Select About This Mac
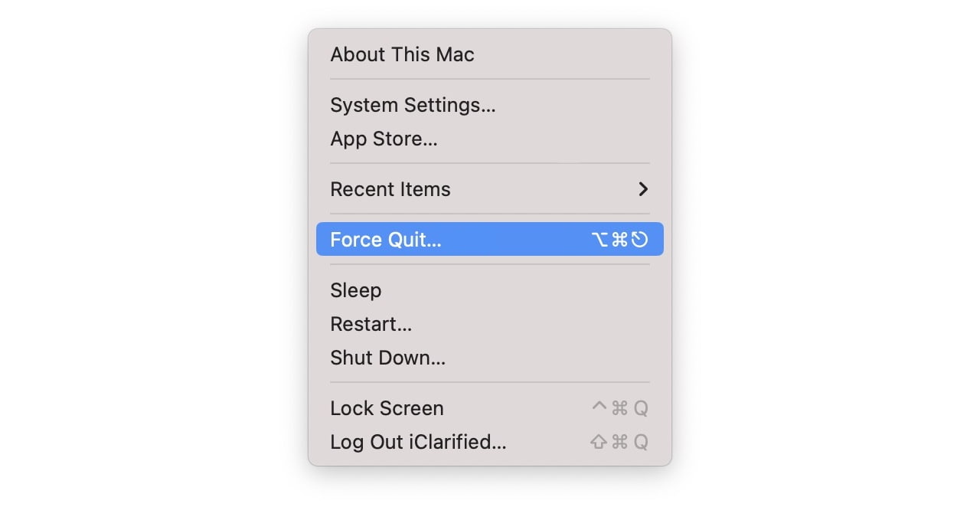Image resolution: width=980 pixels, height=507 pixels. click(x=402, y=54)
